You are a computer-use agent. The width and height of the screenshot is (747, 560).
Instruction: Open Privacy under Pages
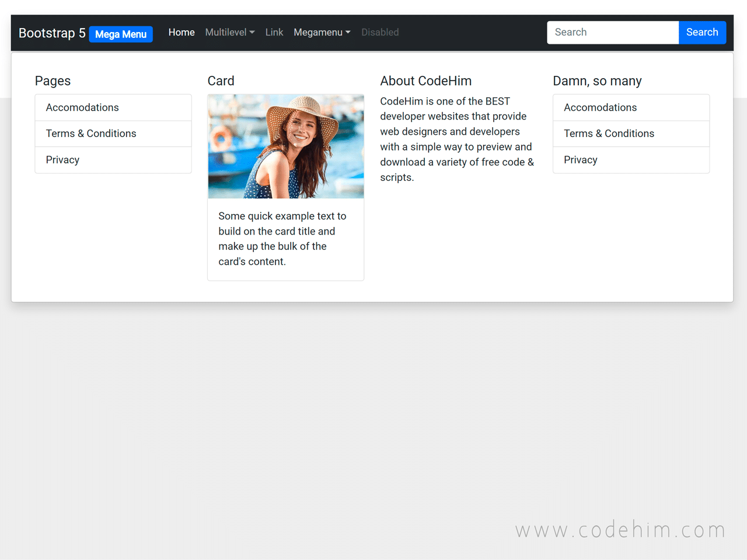[62, 160]
